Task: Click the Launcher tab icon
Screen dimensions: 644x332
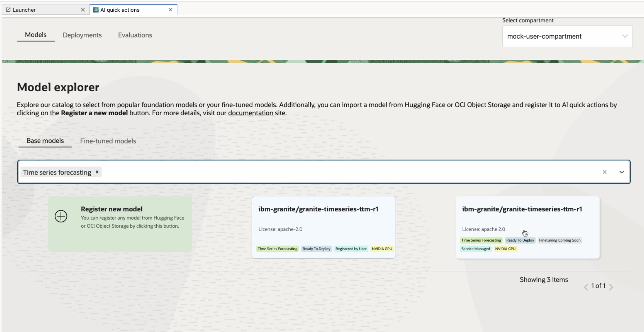Action: [8, 10]
